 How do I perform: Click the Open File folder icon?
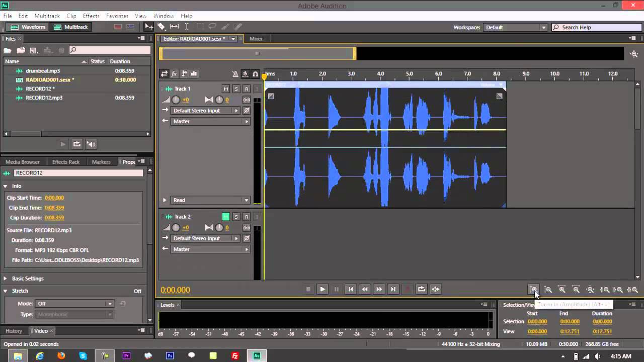point(8,50)
